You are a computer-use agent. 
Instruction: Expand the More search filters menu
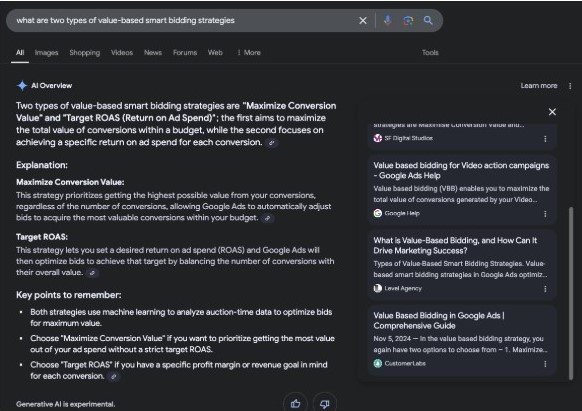(249, 52)
